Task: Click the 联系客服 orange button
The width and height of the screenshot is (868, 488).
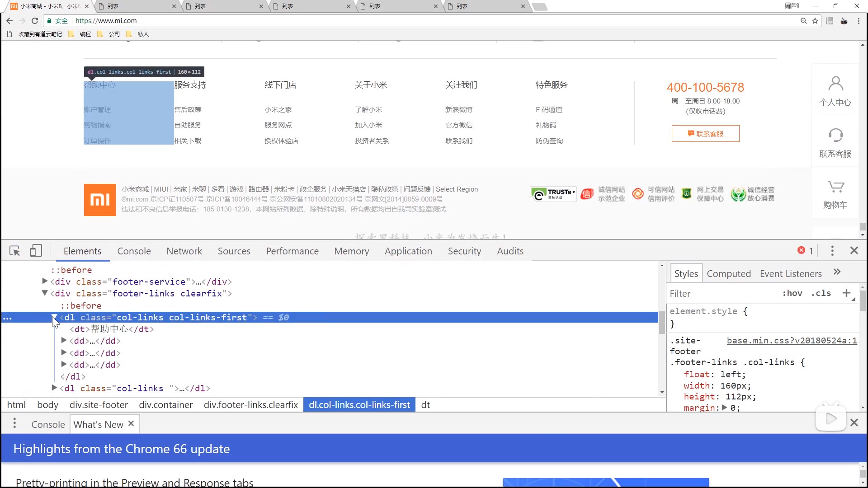Action: coord(705,134)
